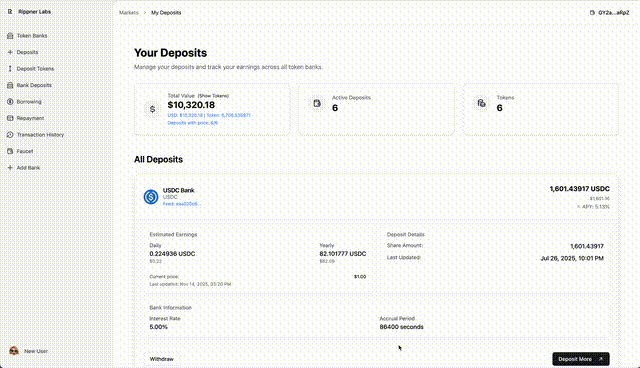Click the Repayment card icon

(10, 118)
